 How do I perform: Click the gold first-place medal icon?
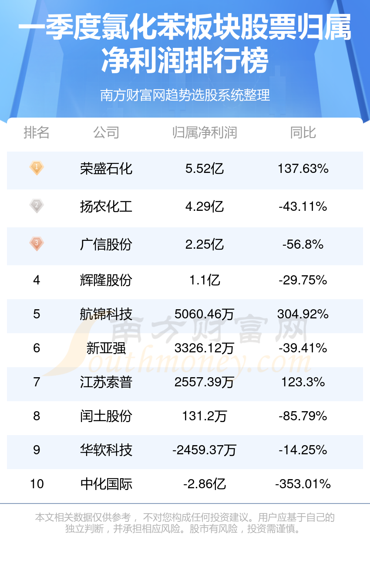click(37, 168)
